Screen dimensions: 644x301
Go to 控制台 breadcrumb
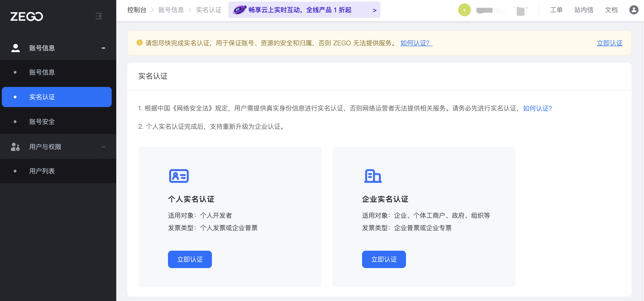tap(136, 10)
